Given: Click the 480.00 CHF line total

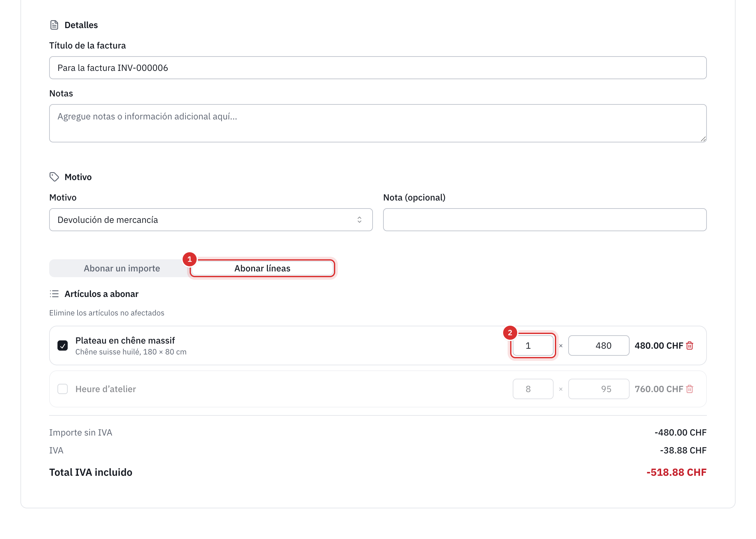Looking at the screenshot, I should click(x=659, y=345).
